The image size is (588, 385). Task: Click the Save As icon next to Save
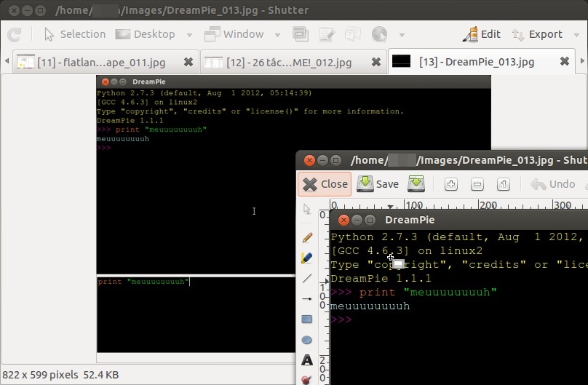416,183
